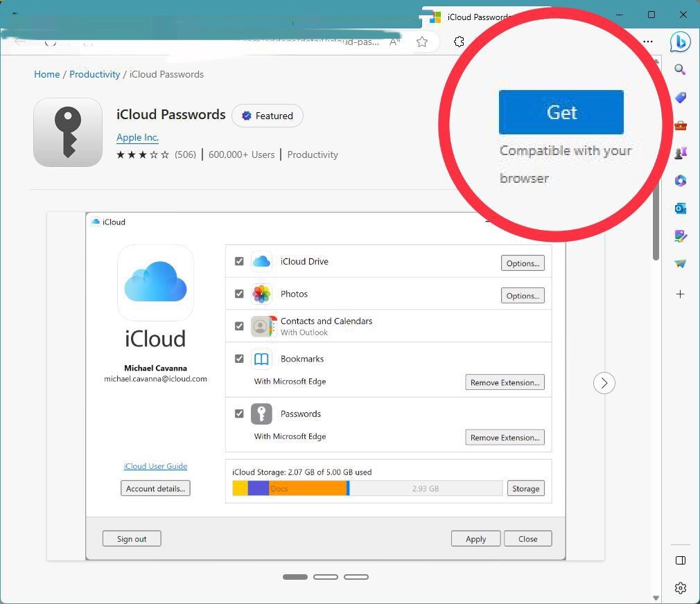Select the second screenshot carousel indicator
700x604 pixels.
[326, 577]
